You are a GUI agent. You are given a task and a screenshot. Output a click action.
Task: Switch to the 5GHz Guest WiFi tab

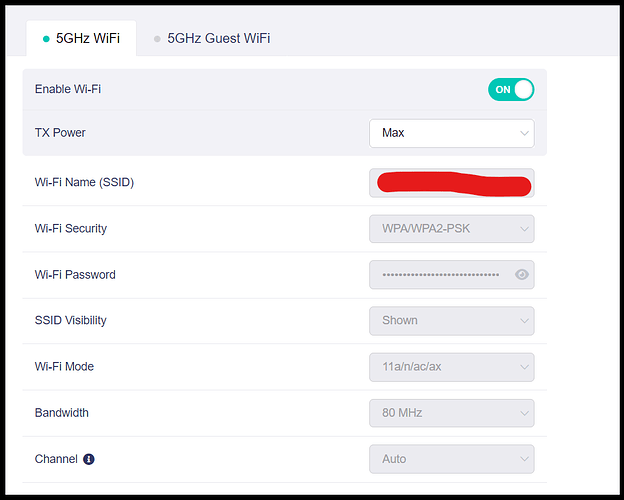click(212, 38)
